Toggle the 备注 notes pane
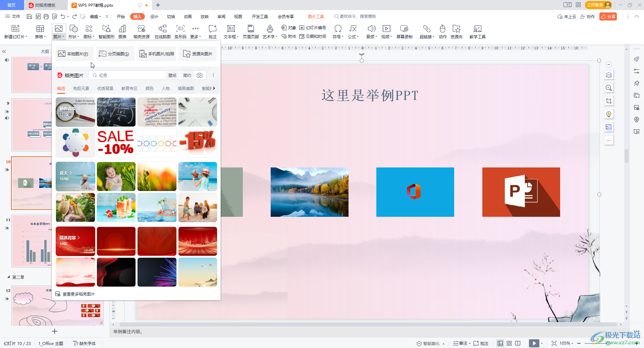 (460, 343)
